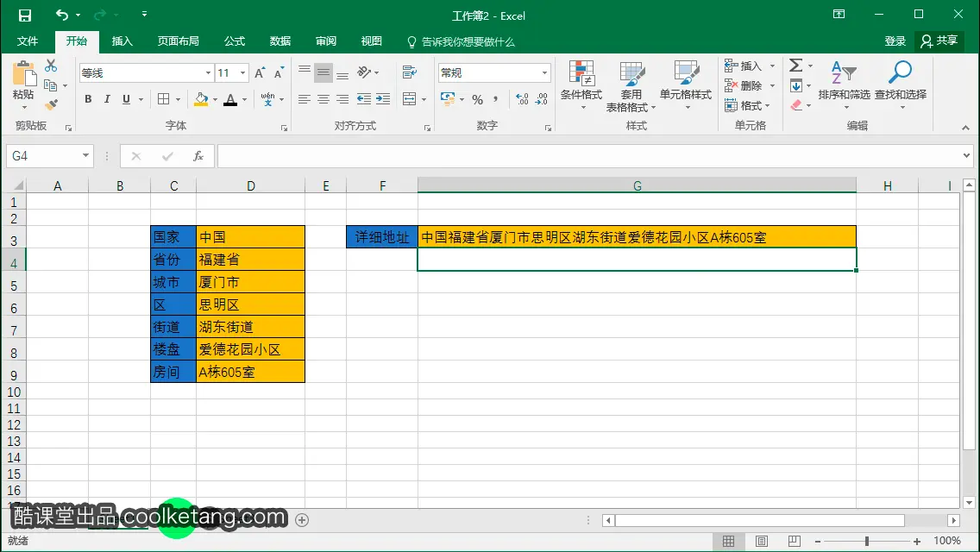Click the Clear eraser icon
This screenshot has height=552, width=980.
coord(796,105)
